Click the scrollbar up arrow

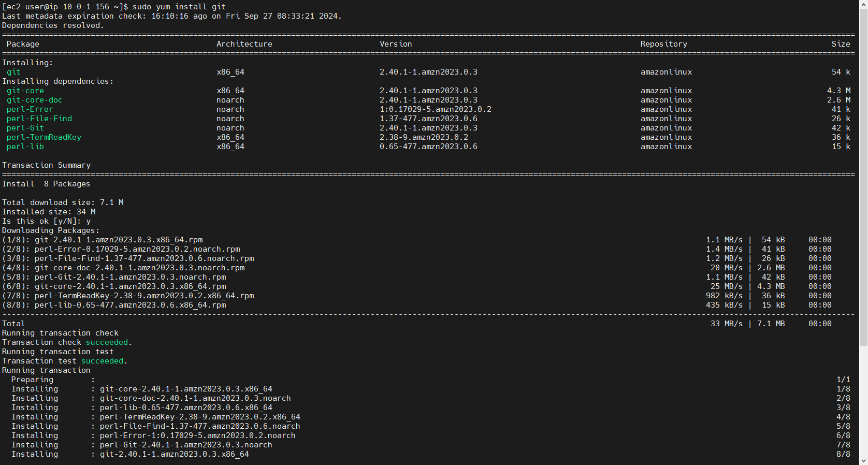point(863,4)
